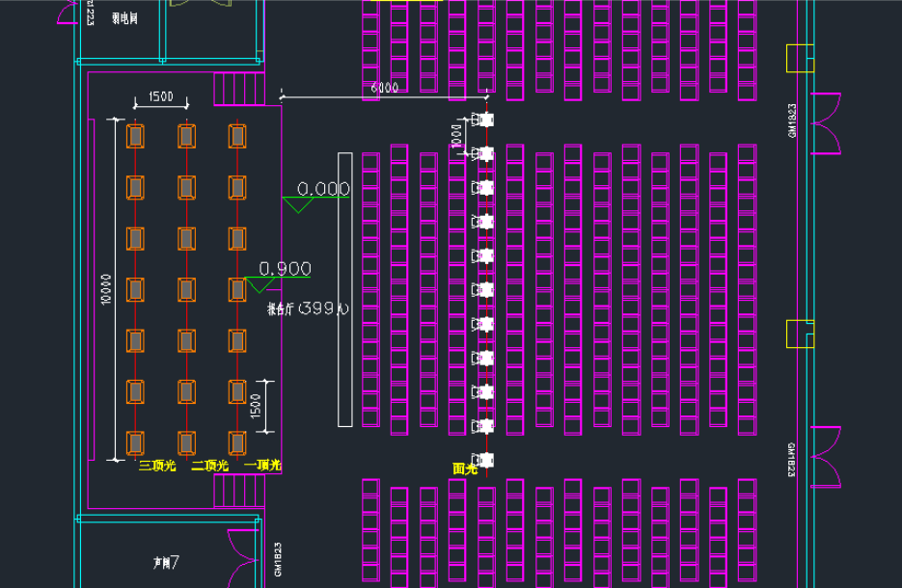Select the 面光 label text
This screenshot has width=902, height=588.
[465, 468]
